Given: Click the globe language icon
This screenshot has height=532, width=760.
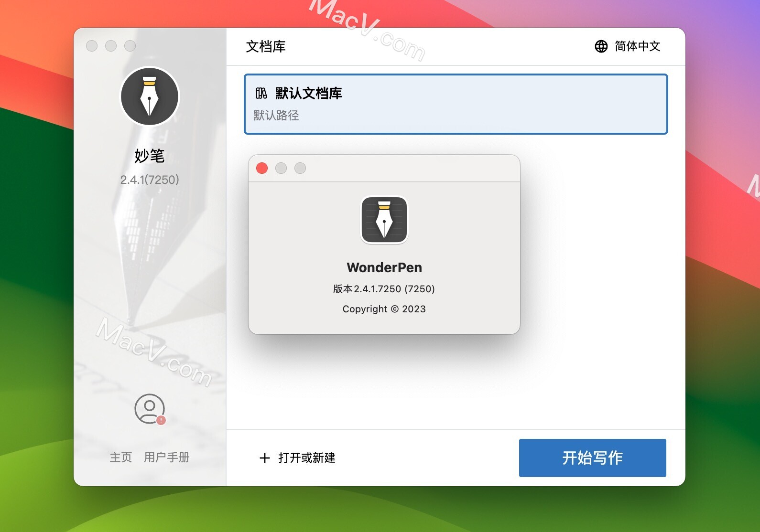Looking at the screenshot, I should [601, 46].
